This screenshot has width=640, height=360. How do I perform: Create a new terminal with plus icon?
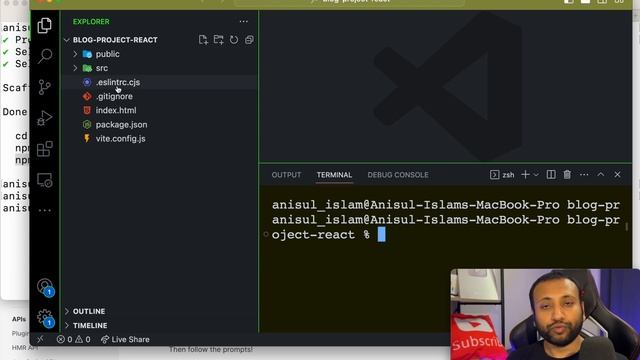click(x=525, y=175)
